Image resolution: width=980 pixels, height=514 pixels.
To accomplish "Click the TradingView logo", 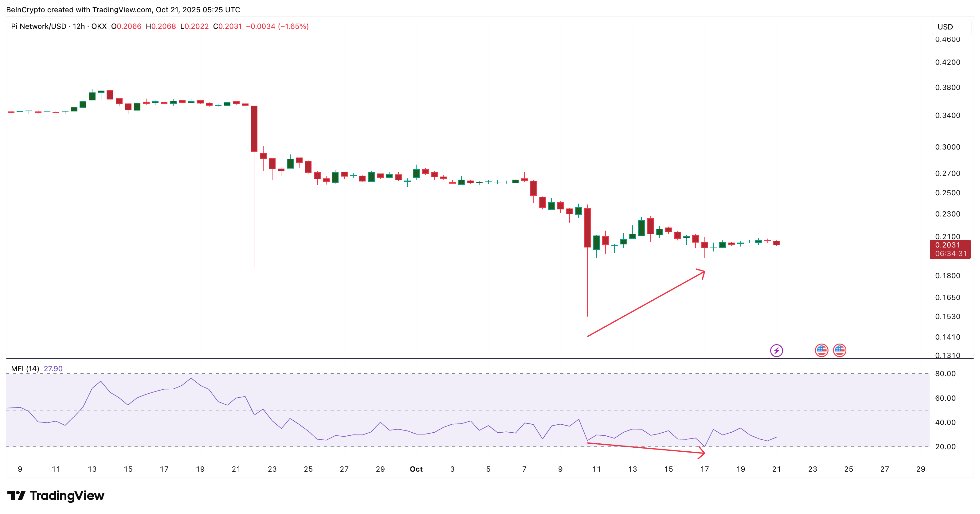I will (16, 495).
